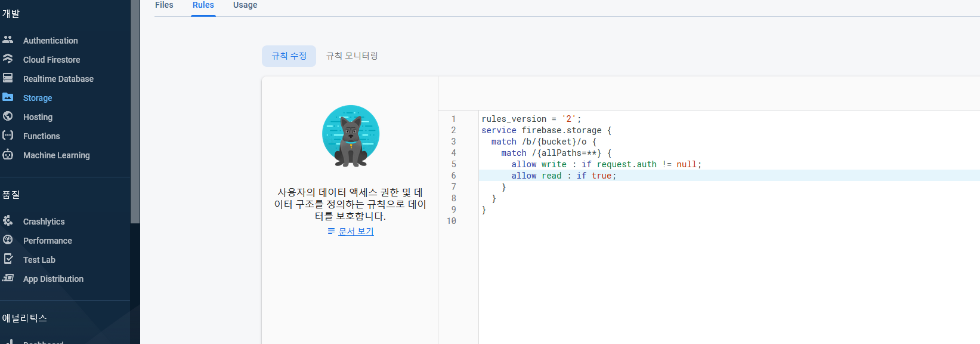Click the Test Lab checklist icon
This screenshot has width=980, height=344.
pos(8,259)
